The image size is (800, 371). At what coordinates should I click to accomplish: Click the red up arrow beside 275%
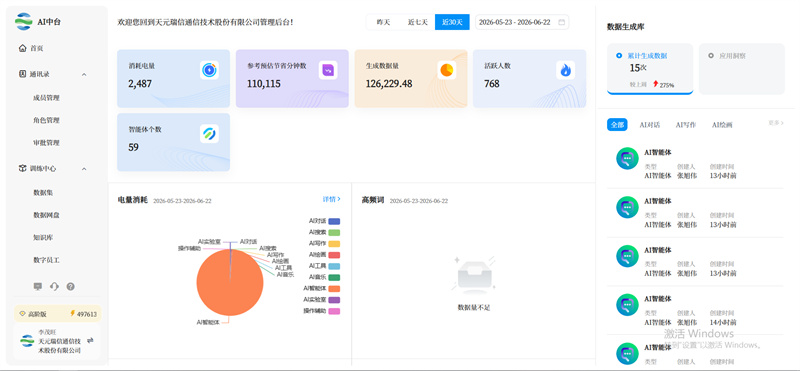(656, 84)
